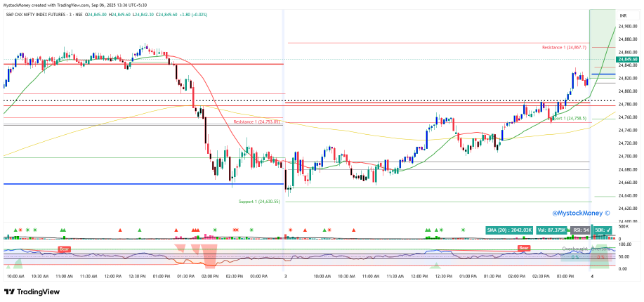This screenshot has height=302, width=644.
Task: Select the RSI: 54 indicator badge
Action: 581,230
